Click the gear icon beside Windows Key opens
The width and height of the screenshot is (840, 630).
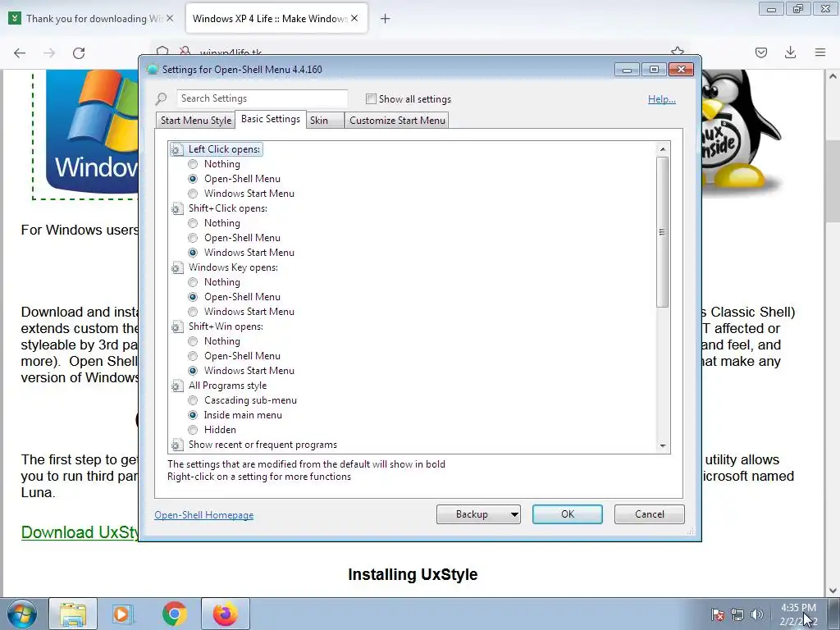coord(177,267)
